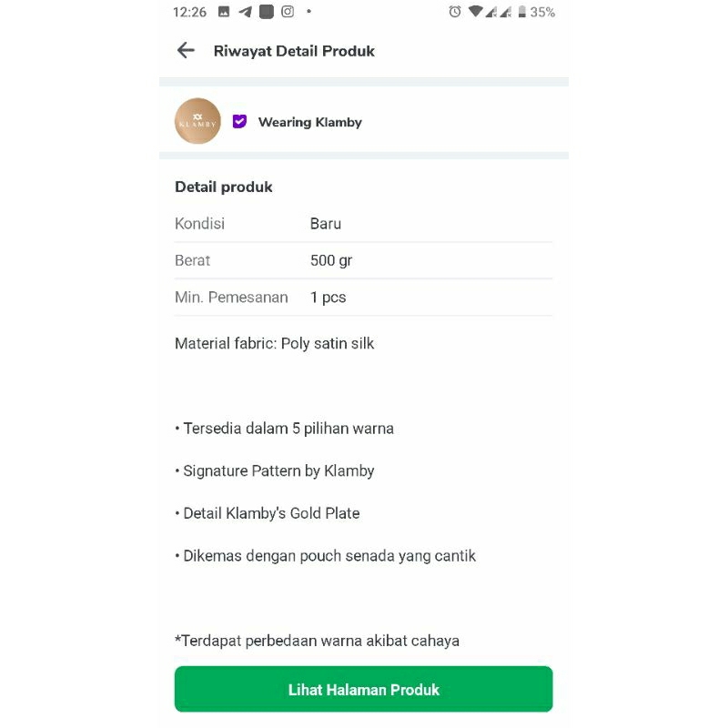Image resolution: width=728 pixels, height=728 pixels.
Task: Tap the alarm clock status icon
Action: pos(455,12)
